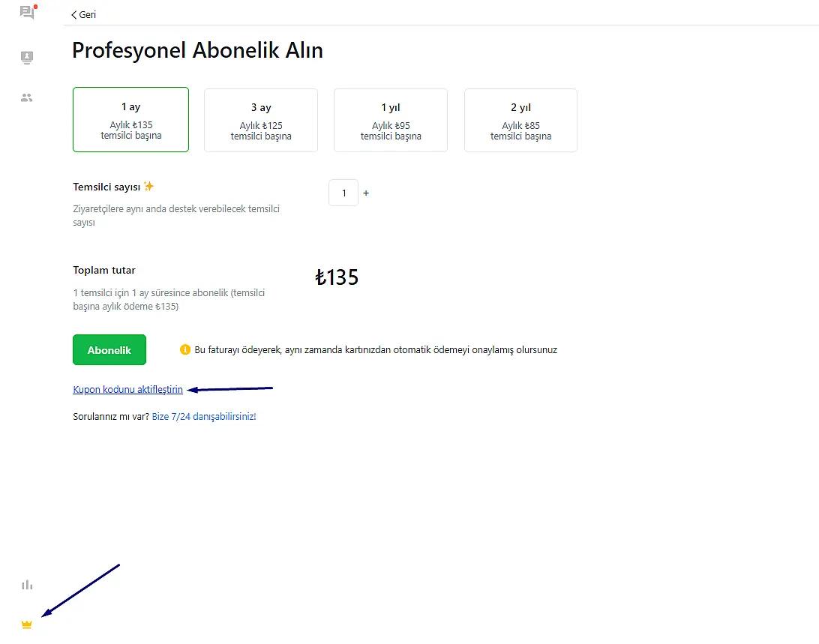The width and height of the screenshot is (819, 644).
Task: Open the team members icon
Action: pyautogui.click(x=27, y=97)
